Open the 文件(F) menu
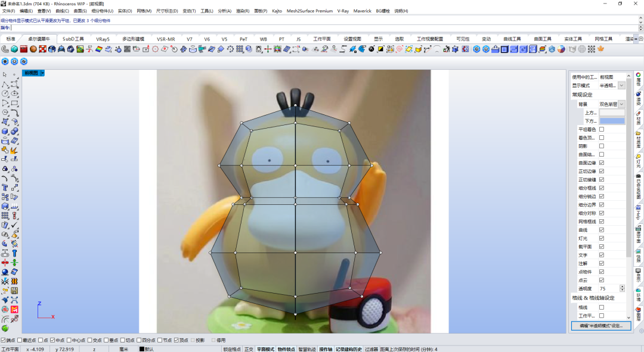The image size is (644, 352). click(x=8, y=11)
